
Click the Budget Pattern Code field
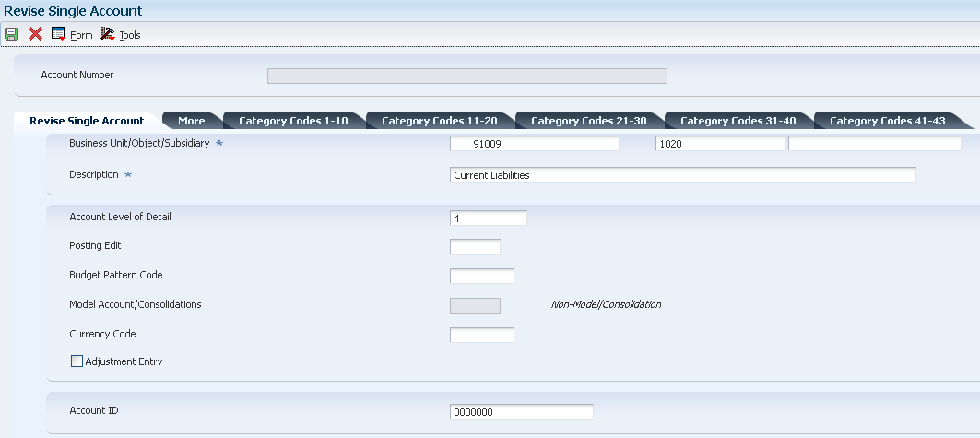(482, 277)
